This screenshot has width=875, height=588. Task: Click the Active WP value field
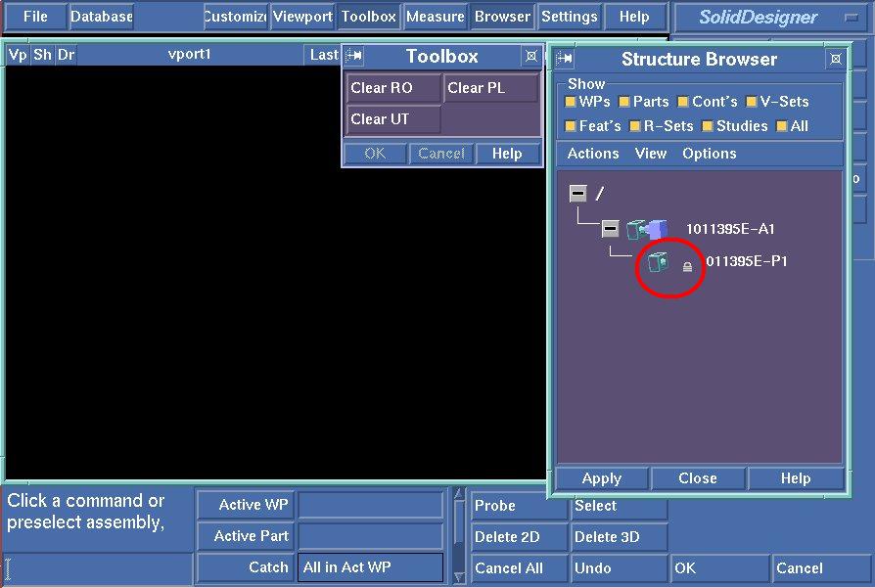[x=371, y=505]
